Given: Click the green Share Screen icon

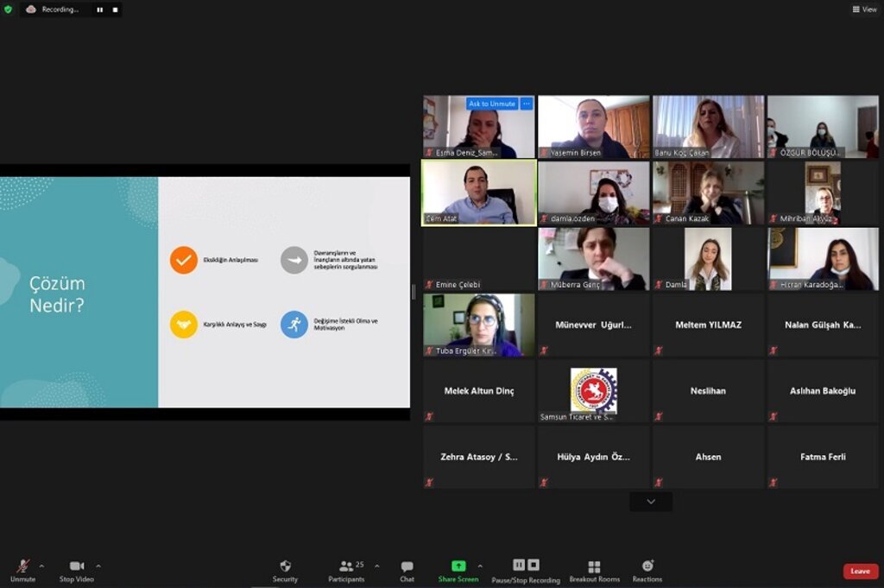Looking at the screenshot, I should click(458, 566).
